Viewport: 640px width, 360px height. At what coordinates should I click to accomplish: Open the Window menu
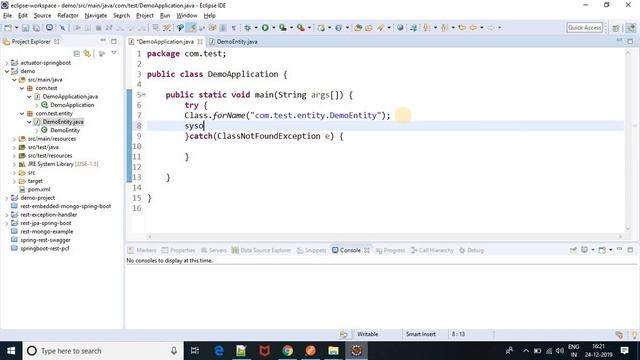click(x=187, y=16)
